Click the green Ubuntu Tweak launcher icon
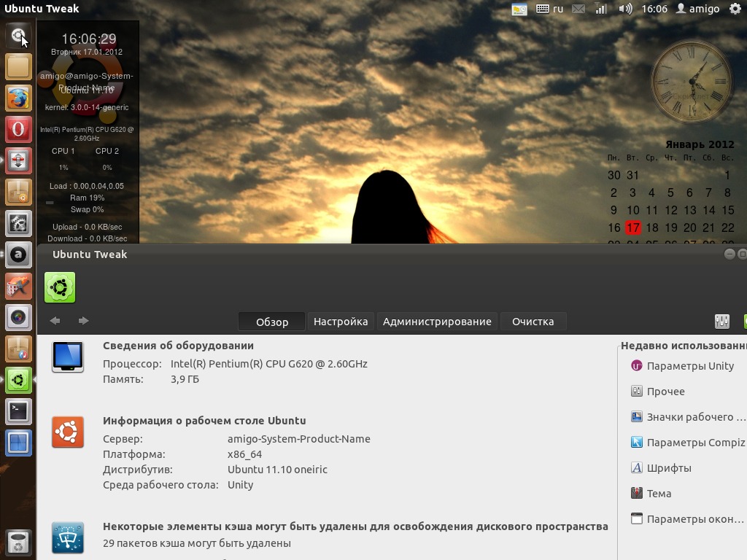 tap(18, 381)
